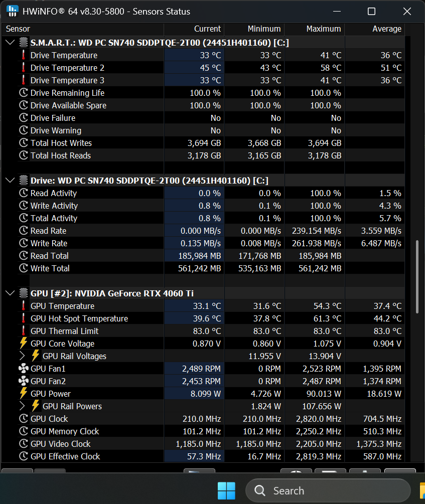425x504 pixels.
Task: Click the HWiNFO app icon in the title bar
Action: (12, 11)
